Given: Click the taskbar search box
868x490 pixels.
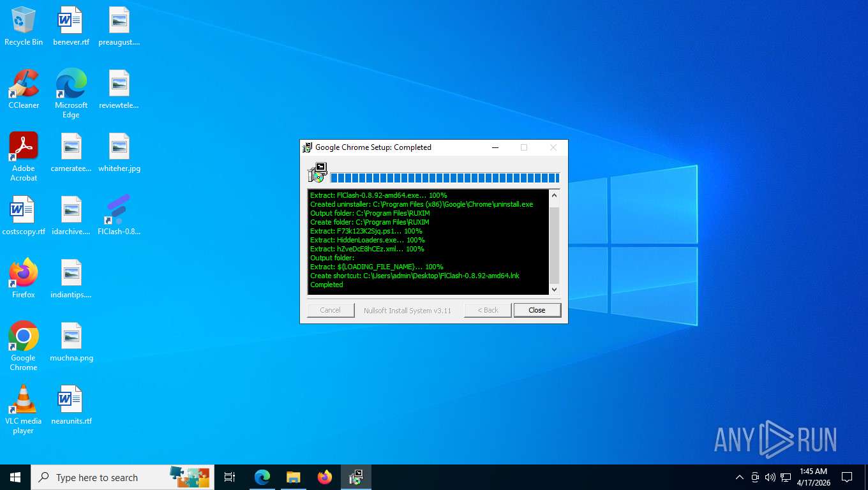Looking at the screenshot, I should 123,477.
